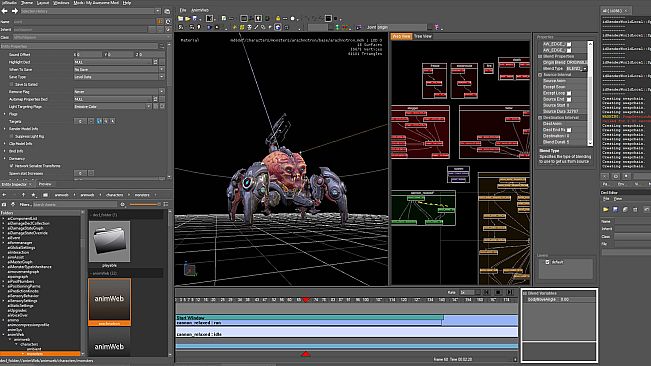Click the globe icon in second toolbar row
Viewport: 651px width, 366px height.
tap(278, 27)
